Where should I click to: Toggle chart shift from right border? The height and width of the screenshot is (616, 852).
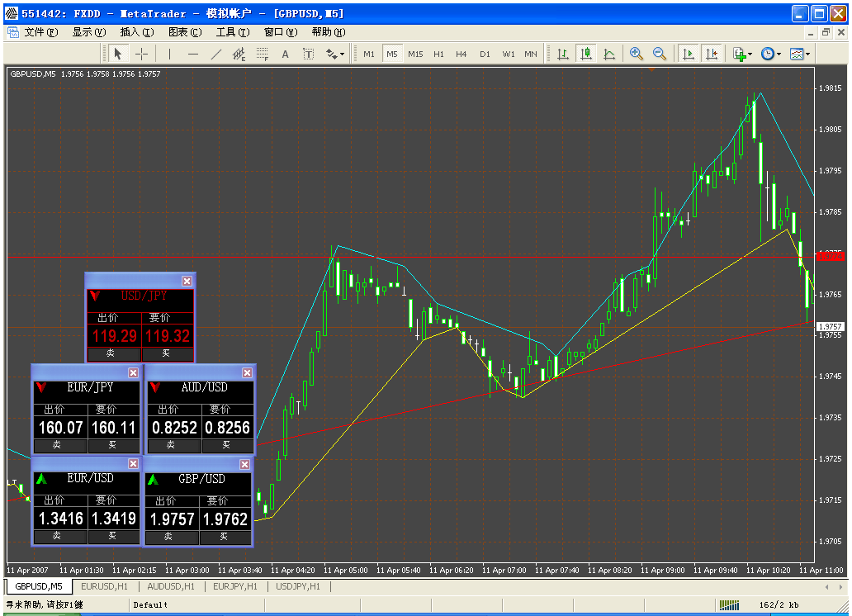point(711,54)
